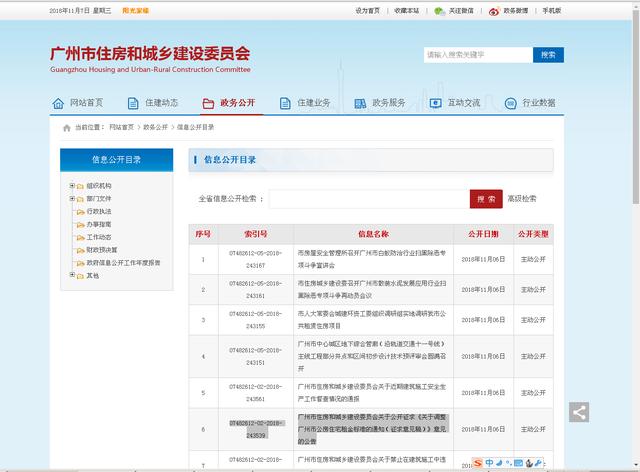640x472 pixels.
Task: Click the Weibo icon in top bar
Action: coord(494,11)
